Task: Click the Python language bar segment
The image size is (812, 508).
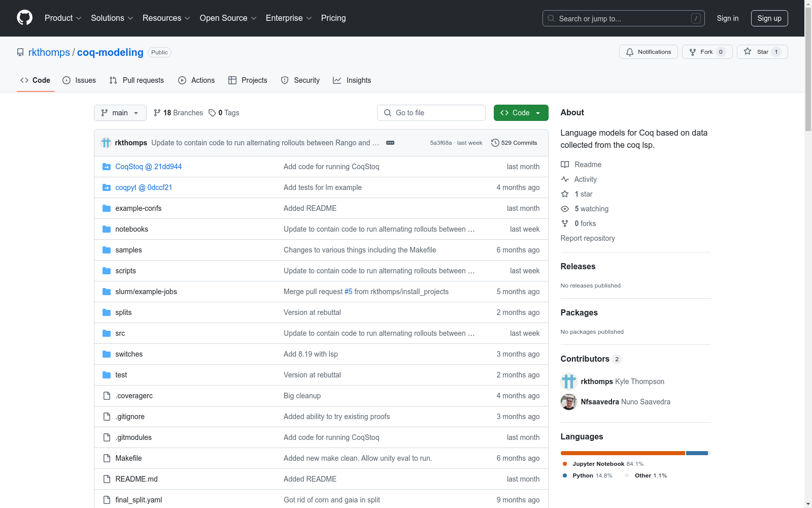Action: (x=697, y=453)
